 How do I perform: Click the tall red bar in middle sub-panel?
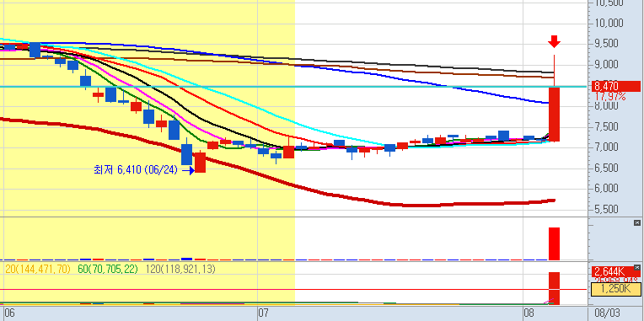click(554, 243)
